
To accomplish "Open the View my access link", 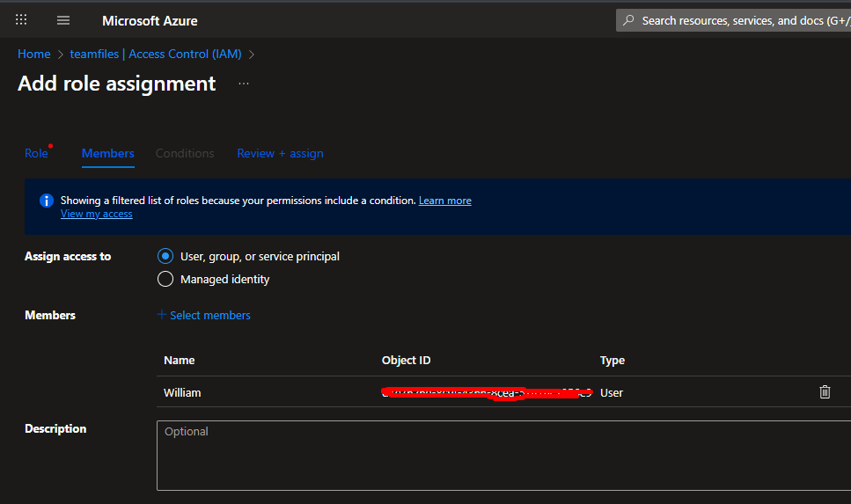I will 96,214.
